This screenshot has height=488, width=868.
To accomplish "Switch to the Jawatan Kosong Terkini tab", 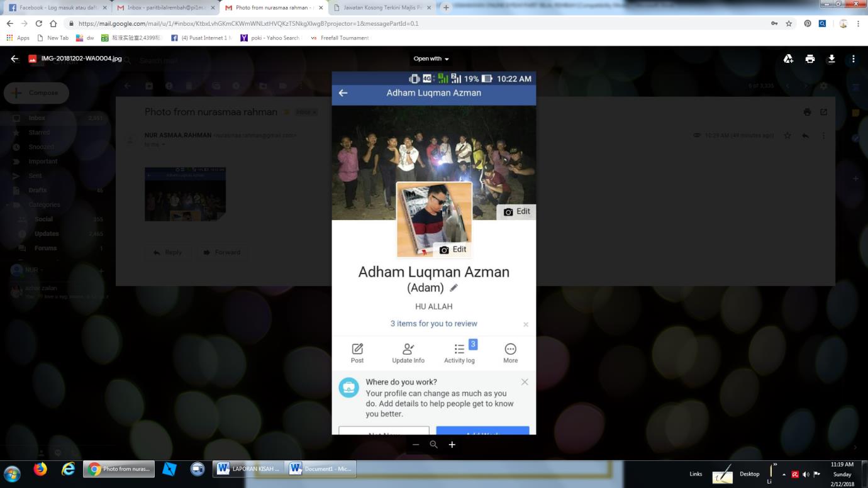I will click(x=382, y=8).
